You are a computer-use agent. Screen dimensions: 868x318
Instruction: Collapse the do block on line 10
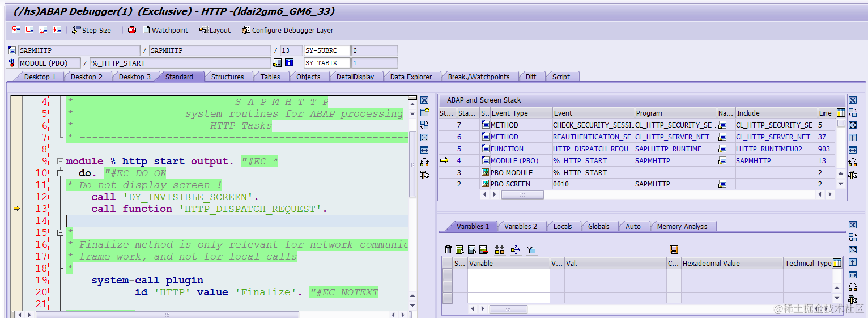pyautogui.click(x=60, y=173)
